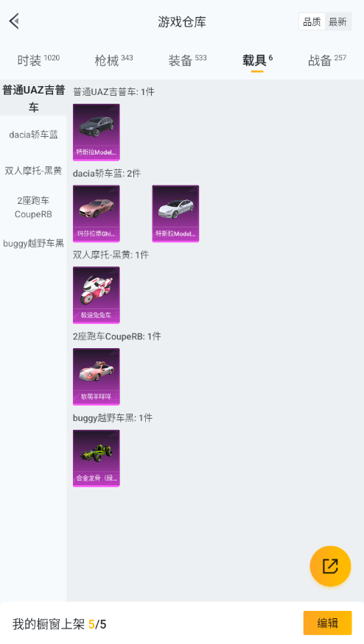Open the green 合金龙骨 buggy card
Viewport: 364px width, 644px height.
pyautogui.click(x=97, y=459)
